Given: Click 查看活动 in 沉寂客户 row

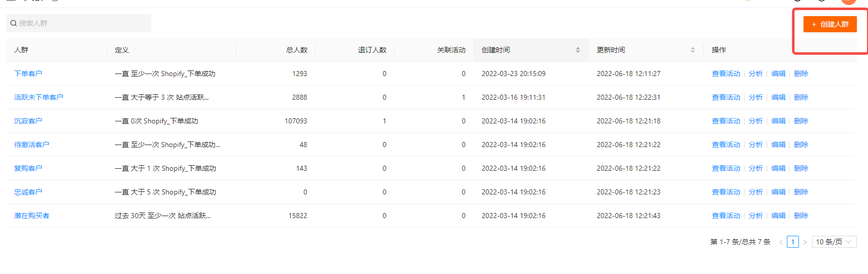Looking at the screenshot, I should (726, 121).
